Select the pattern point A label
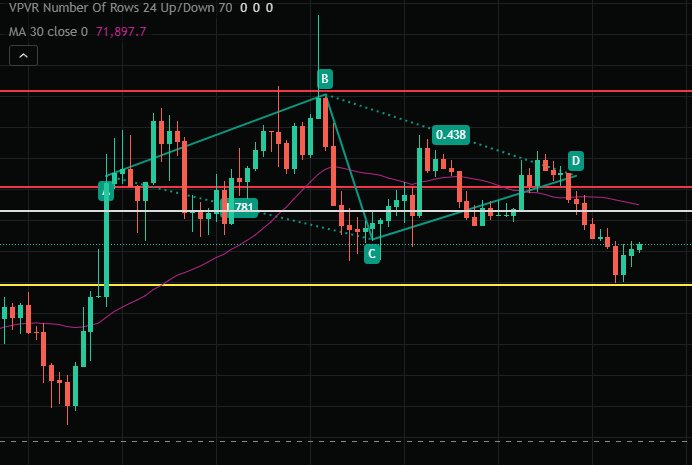This screenshot has height=465, width=692. (106, 192)
